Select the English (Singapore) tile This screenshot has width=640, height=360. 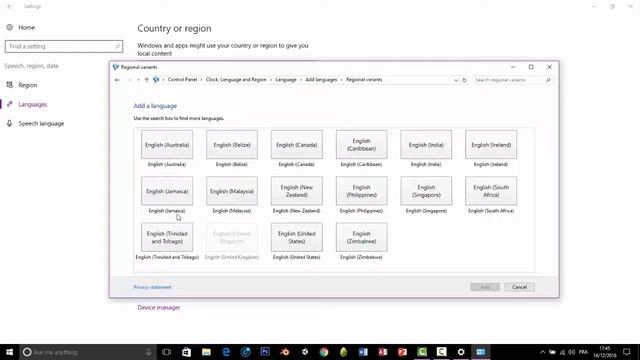pos(426,191)
